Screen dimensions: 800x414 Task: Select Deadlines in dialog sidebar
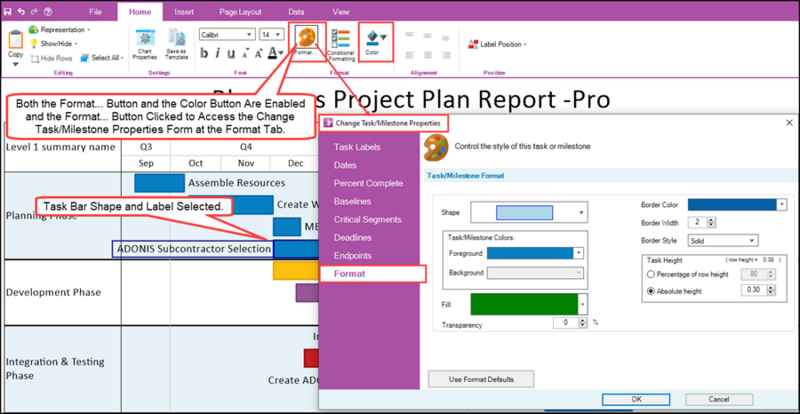tap(353, 237)
